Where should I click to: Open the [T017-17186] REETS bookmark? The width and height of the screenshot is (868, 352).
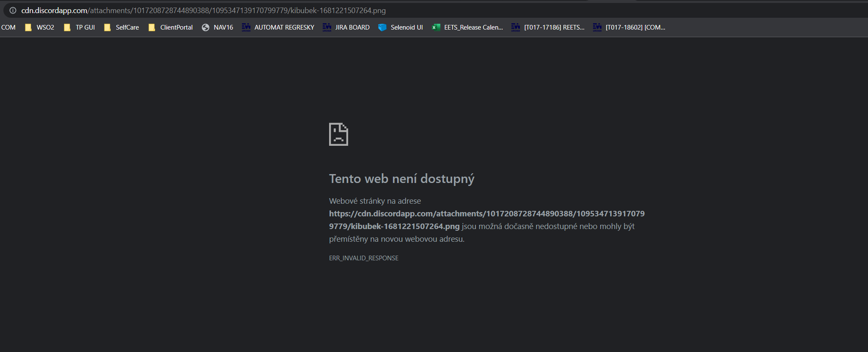pos(548,27)
